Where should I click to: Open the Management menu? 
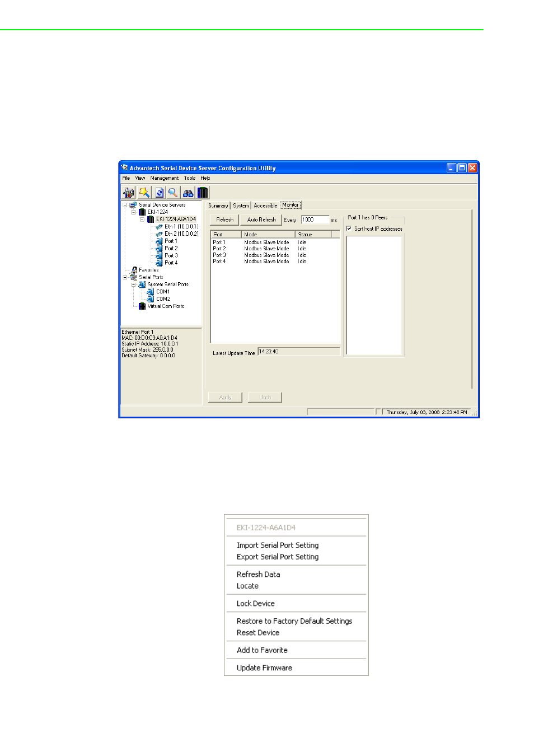[x=165, y=179]
